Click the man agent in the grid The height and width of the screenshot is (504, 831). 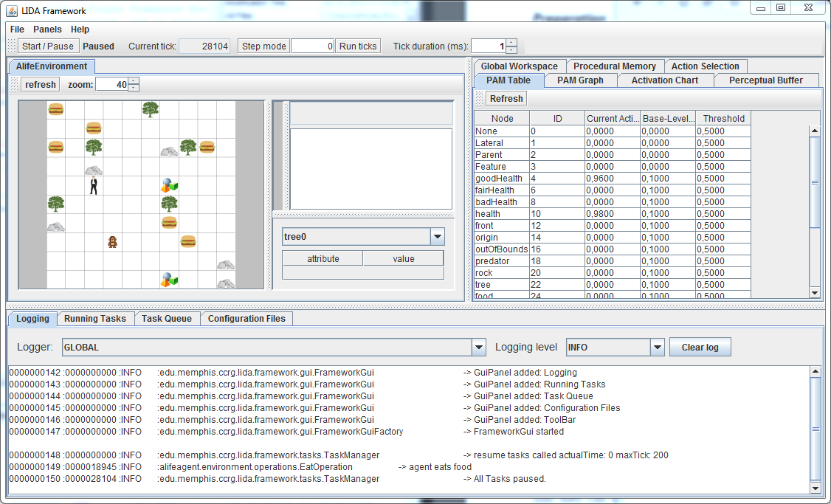pyautogui.click(x=94, y=185)
